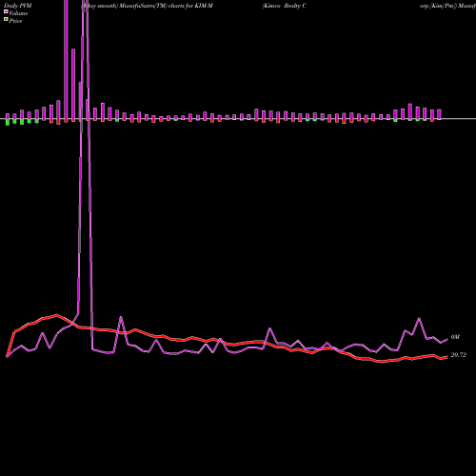The height and width of the screenshot is (476, 476).
Task: Click the '29.72' price end label
Action: [458, 355]
